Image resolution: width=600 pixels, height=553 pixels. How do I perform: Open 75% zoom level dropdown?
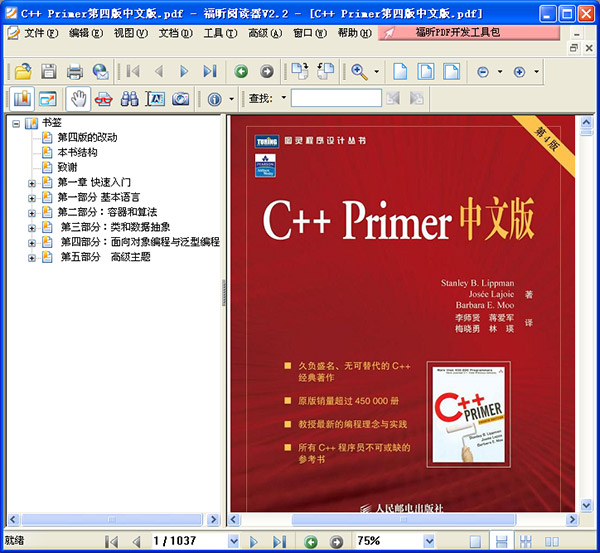(429, 541)
